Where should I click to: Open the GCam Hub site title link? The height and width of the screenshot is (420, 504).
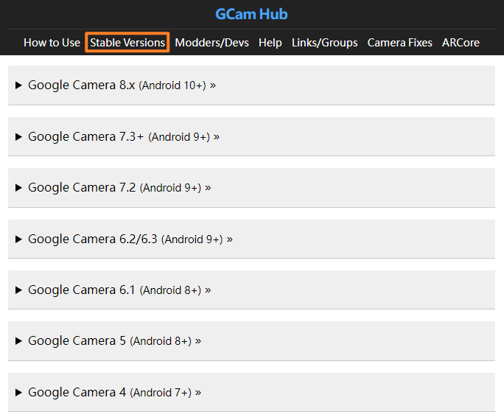point(251,14)
